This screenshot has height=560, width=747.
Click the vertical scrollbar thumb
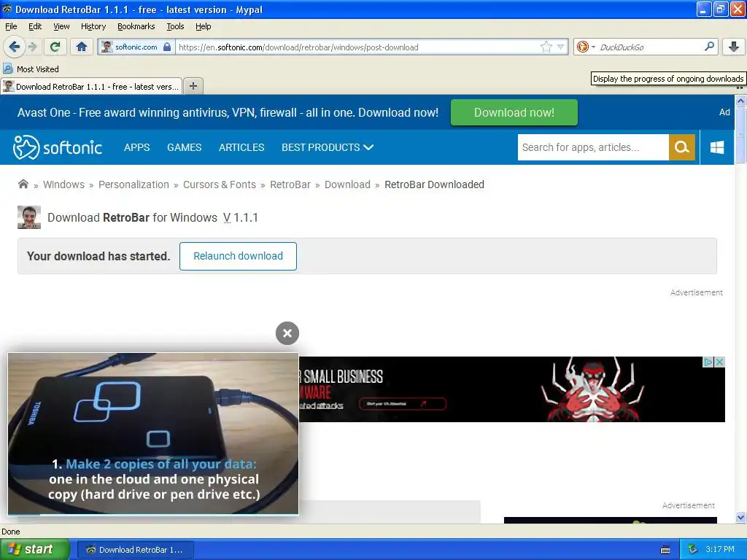coord(740,135)
